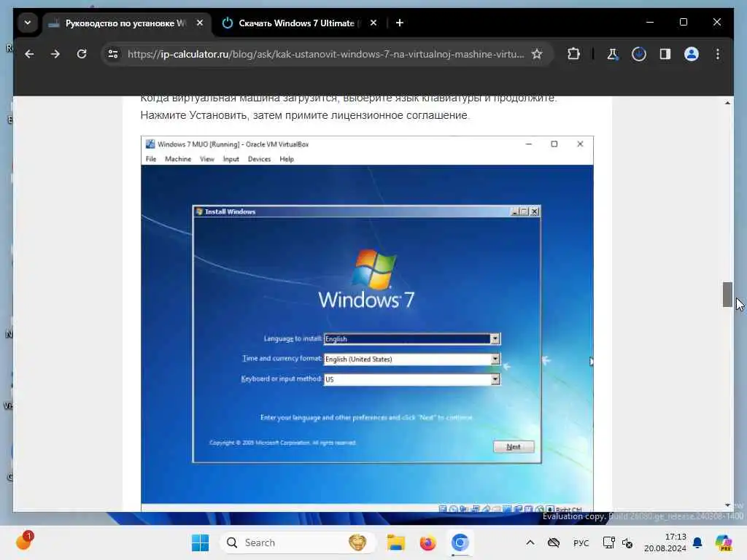The image size is (747, 560).
Task: Go back to the previous page
Action: [x=29, y=54]
